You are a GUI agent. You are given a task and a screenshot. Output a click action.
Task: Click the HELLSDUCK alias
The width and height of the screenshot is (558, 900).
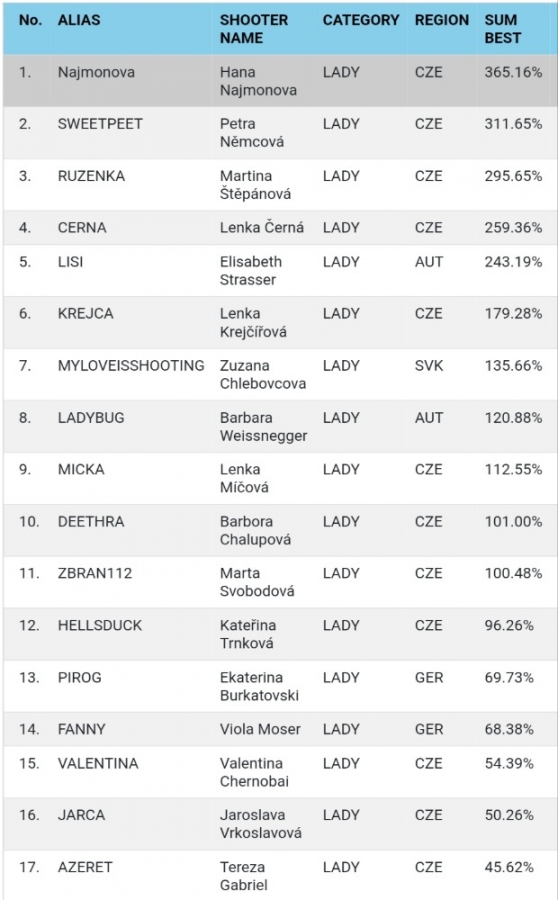click(100, 626)
